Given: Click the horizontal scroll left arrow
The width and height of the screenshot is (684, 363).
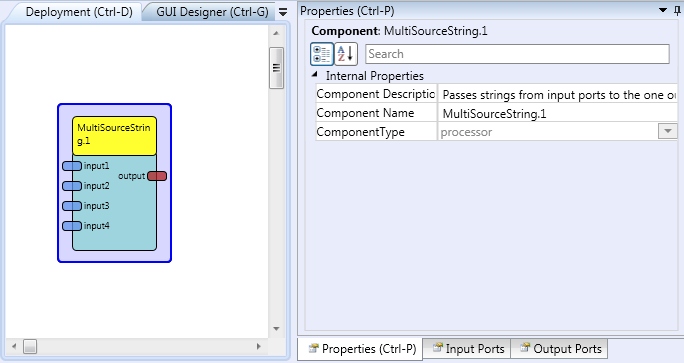Looking at the screenshot, I should point(14,346).
